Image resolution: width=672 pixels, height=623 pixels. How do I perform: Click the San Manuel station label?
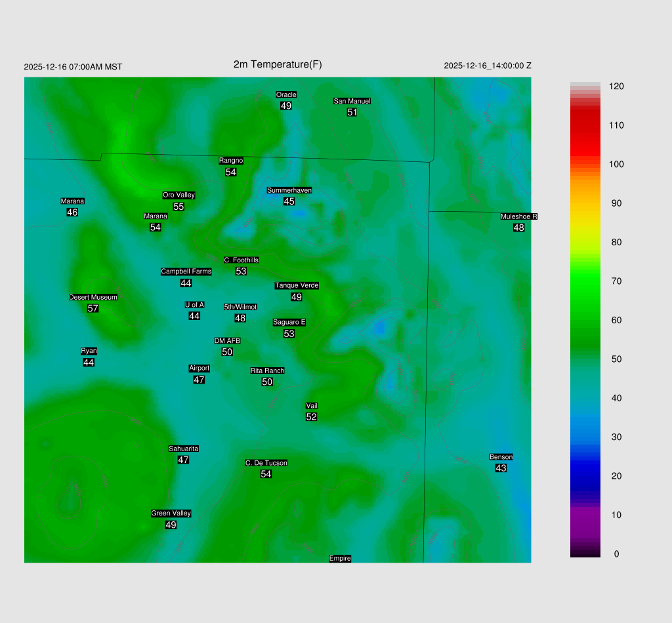[x=352, y=101]
